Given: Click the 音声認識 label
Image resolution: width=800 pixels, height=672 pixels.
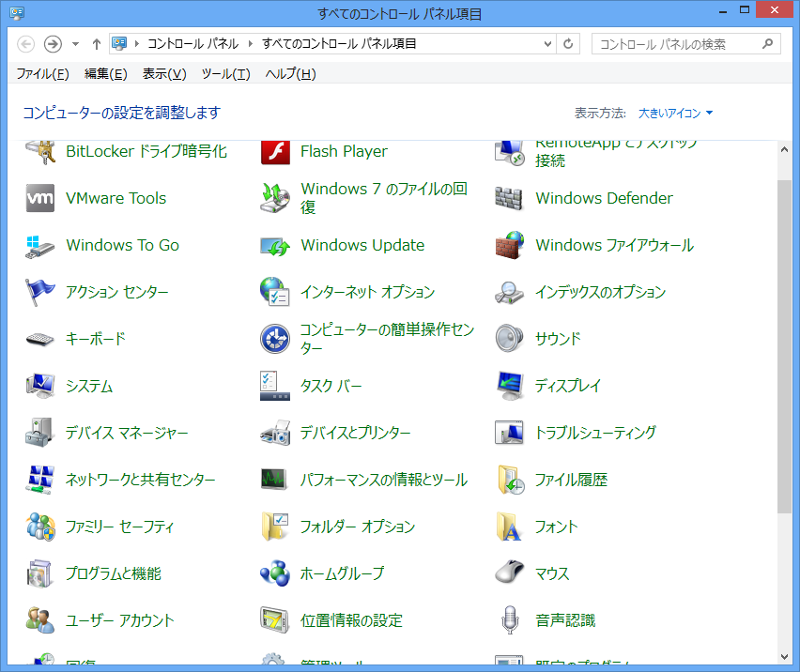Looking at the screenshot, I should [x=565, y=620].
